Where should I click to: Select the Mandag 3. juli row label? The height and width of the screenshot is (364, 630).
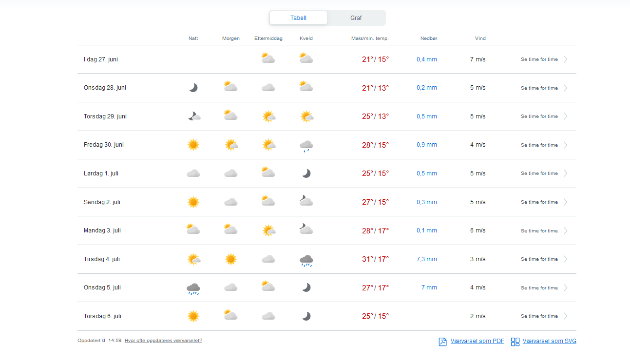point(102,230)
